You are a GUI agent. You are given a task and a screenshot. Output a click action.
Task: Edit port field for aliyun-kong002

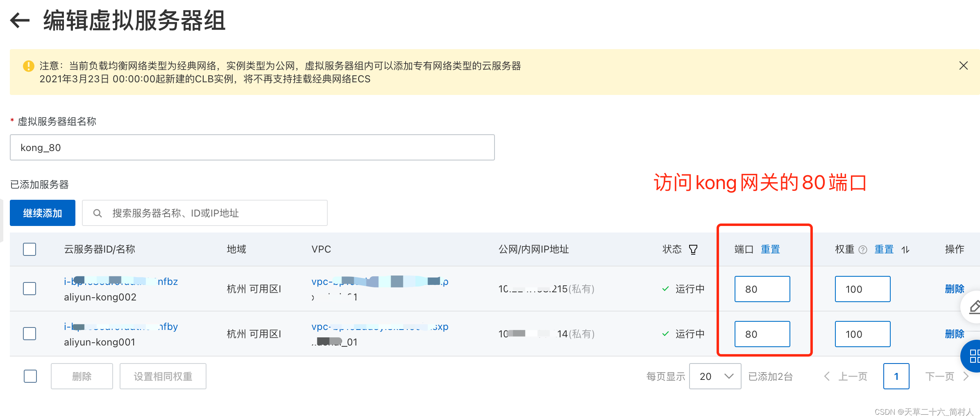[762, 289]
